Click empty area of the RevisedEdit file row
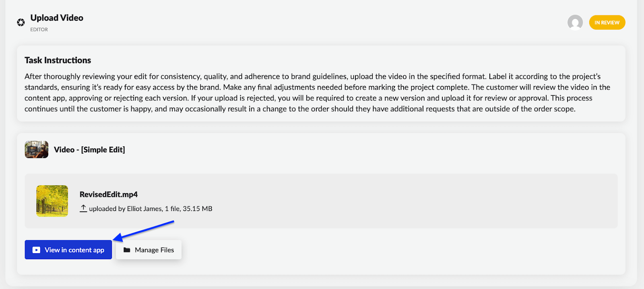This screenshot has width=644, height=289. pyautogui.click(x=402, y=201)
